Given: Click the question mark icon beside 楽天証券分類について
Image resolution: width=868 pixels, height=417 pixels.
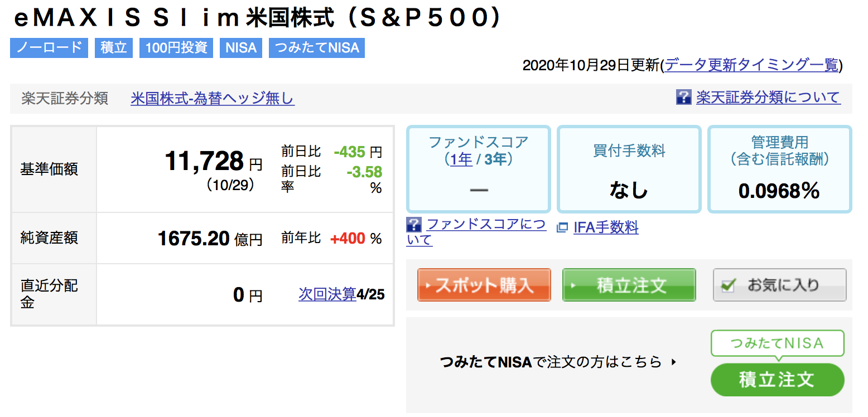Looking at the screenshot, I should [683, 98].
